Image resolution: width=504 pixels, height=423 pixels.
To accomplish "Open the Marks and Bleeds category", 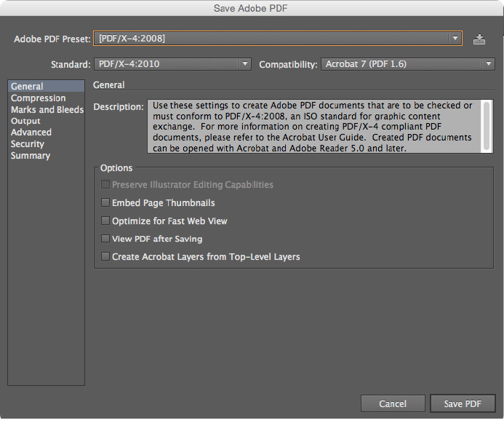I will point(46,110).
